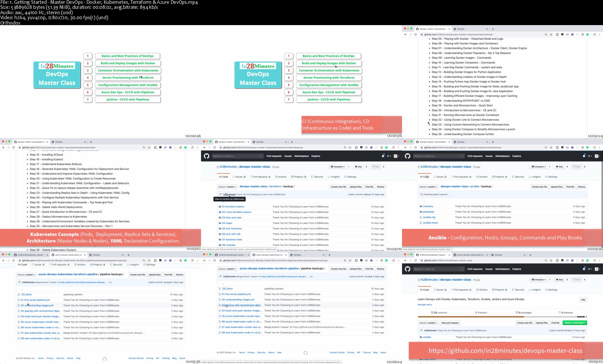Click repository language color bar
This screenshot has width=603, height=364.
tap(502, 317)
